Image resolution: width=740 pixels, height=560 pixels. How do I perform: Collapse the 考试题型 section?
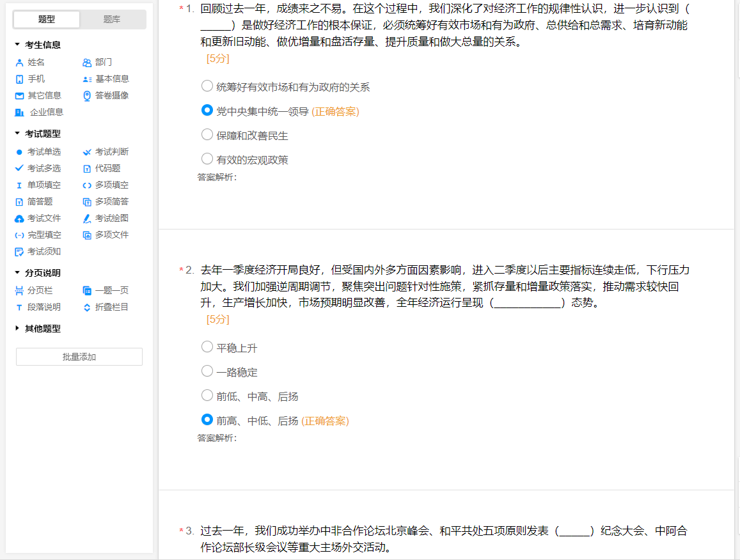17,134
